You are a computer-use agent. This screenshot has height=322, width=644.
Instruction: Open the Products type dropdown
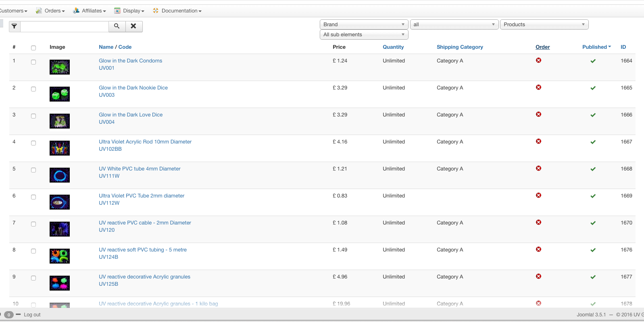[x=544, y=25]
